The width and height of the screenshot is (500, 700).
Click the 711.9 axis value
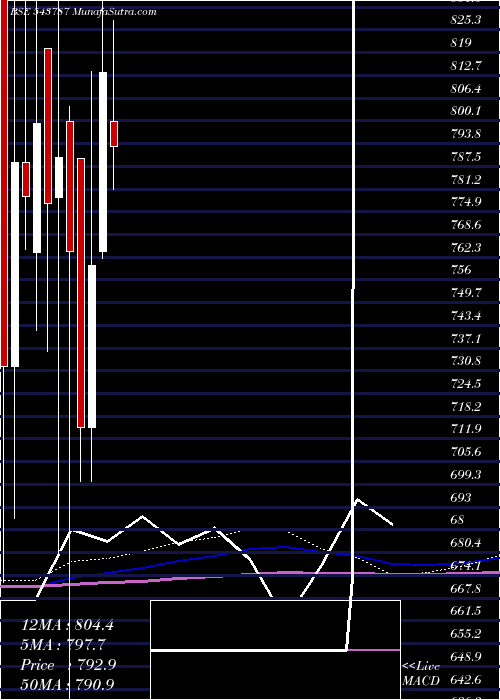[x=466, y=429]
